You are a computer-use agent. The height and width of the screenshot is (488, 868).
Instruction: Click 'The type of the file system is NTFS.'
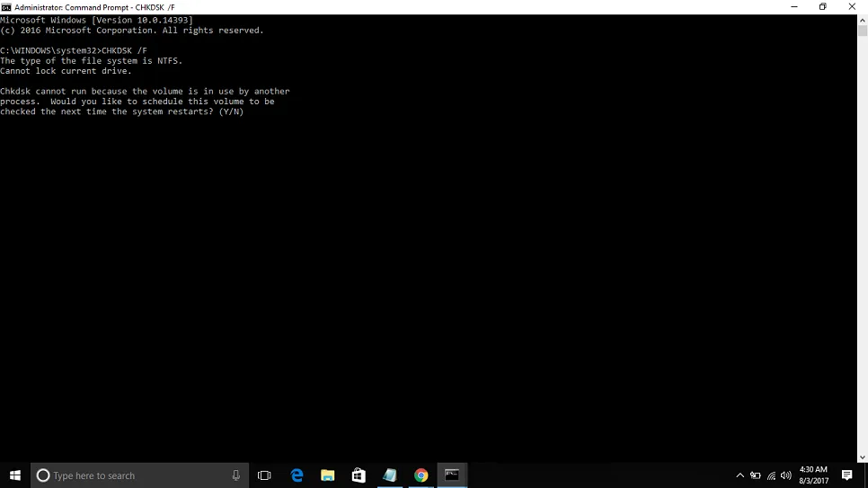(x=92, y=61)
